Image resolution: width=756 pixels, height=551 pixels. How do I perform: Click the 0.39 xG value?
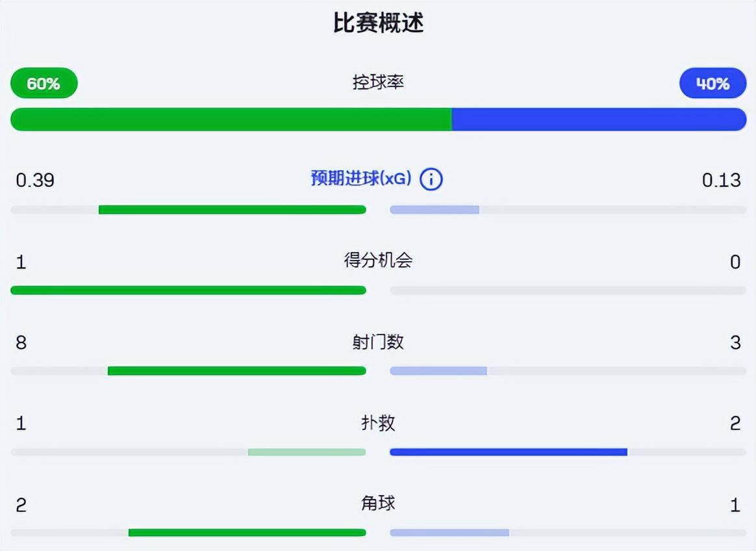35,180
